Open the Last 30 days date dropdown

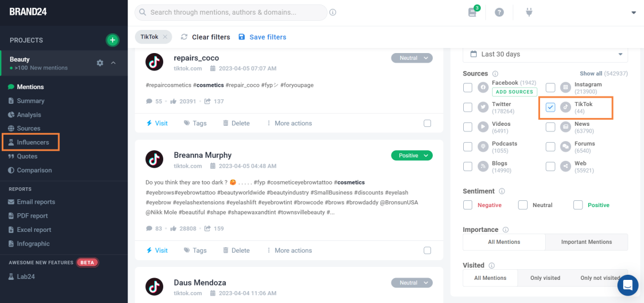545,54
